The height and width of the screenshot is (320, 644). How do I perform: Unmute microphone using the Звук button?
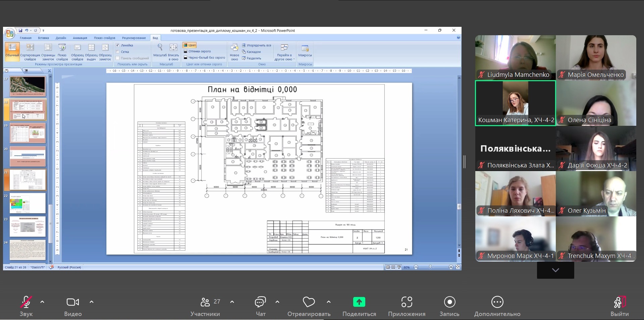coord(26,302)
